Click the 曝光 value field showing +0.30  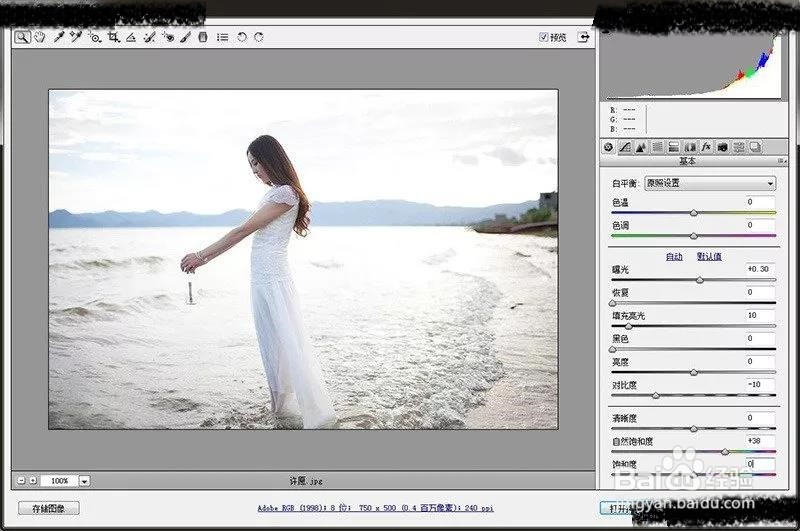[760, 269]
